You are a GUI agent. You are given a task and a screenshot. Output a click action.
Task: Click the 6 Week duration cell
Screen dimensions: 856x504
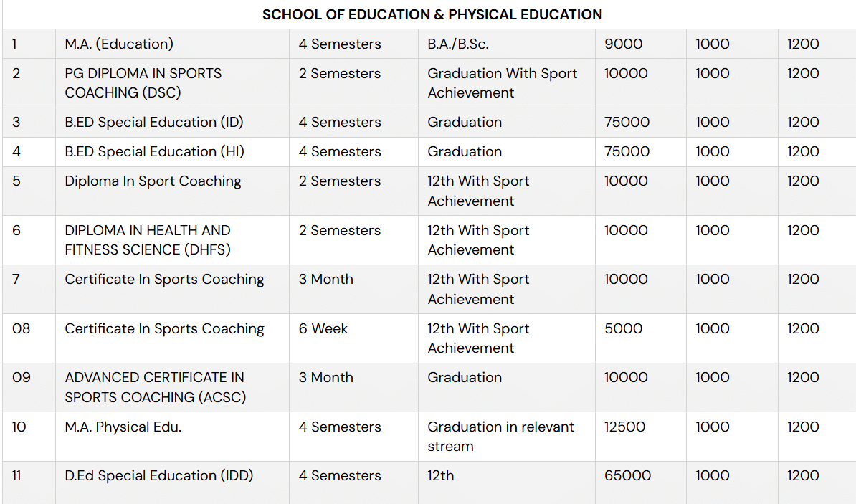point(323,328)
